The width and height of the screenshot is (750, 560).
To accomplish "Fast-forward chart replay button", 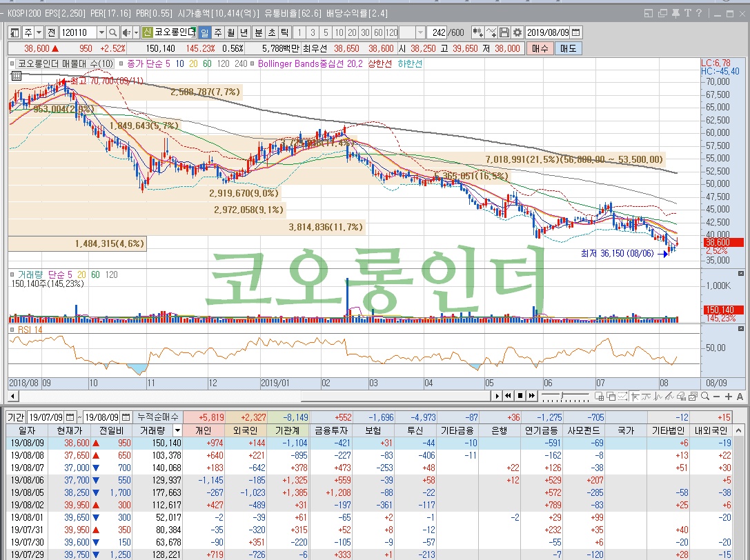I will pos(532,396).
